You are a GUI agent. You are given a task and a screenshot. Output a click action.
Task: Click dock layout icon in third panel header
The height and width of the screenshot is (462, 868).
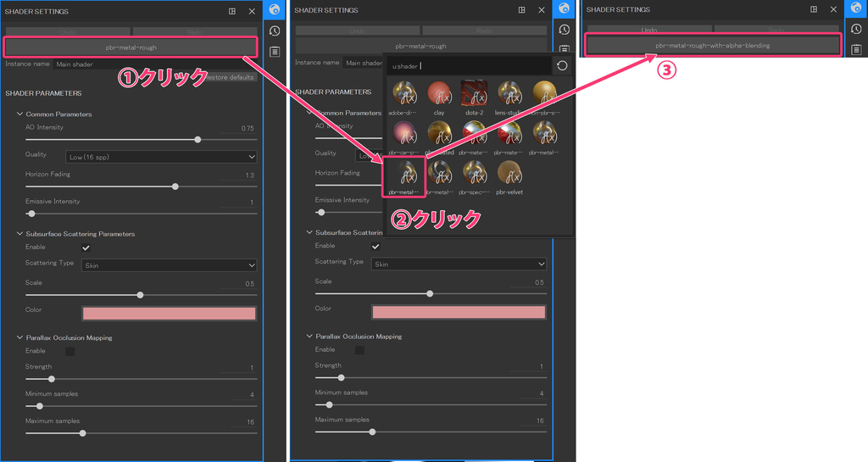(814, 9)
